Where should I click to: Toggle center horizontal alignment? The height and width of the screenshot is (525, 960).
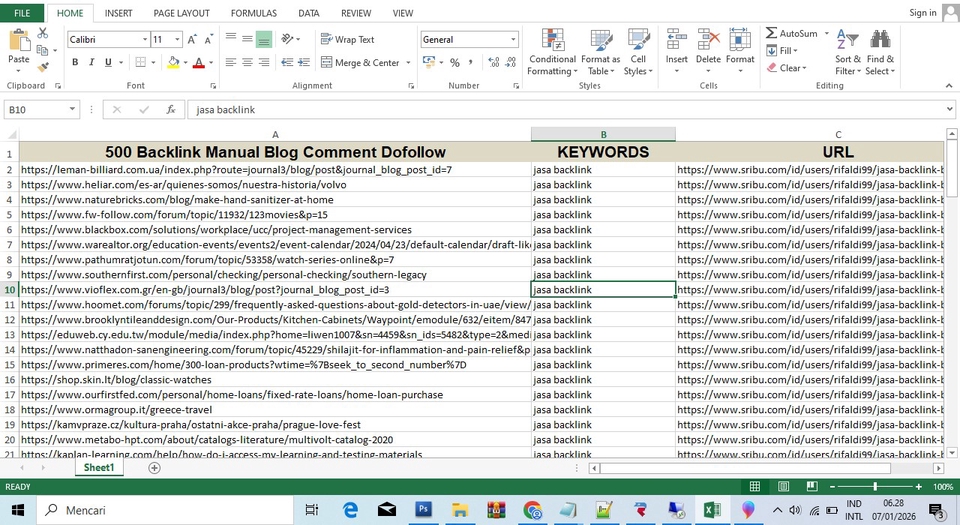[x=247, y=62]
